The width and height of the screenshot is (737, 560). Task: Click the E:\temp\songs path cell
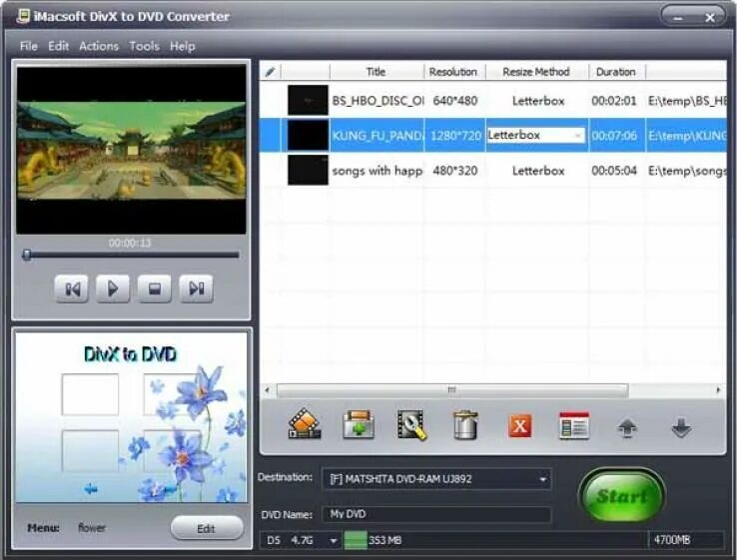click(687, 171)
